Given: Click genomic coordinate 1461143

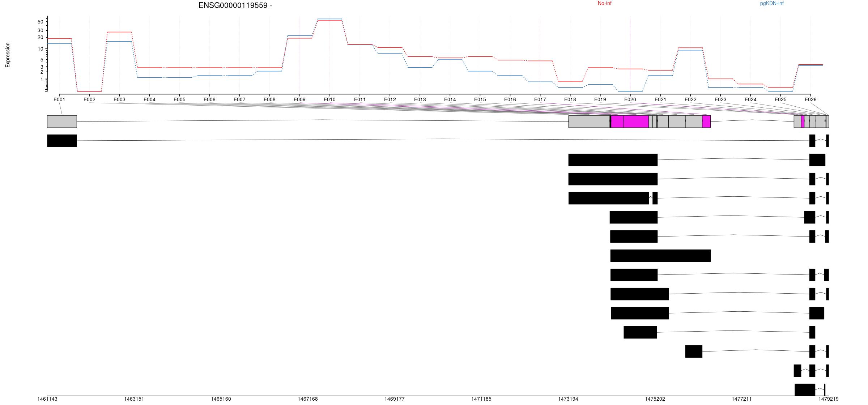Looking at the screenshot, I should tap(47, 399).
